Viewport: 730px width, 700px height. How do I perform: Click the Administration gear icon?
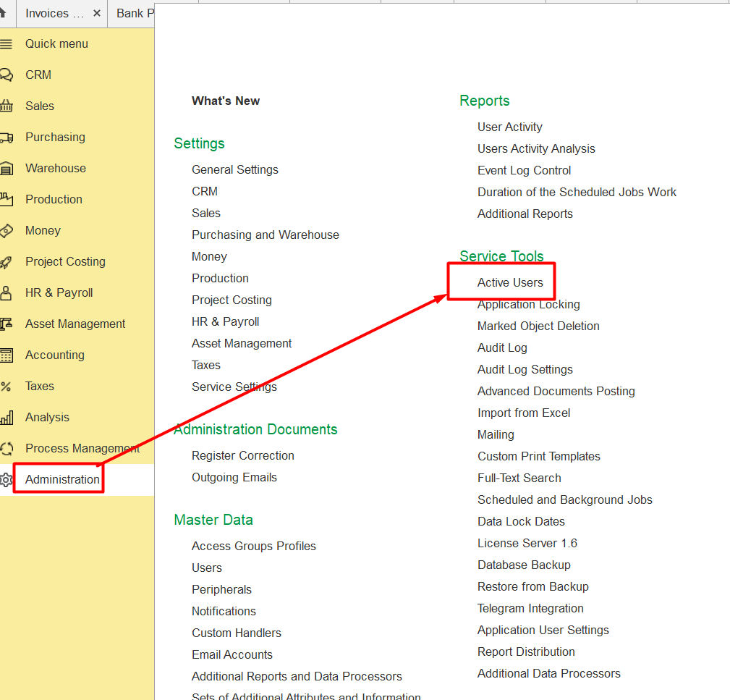pos(6,479)
